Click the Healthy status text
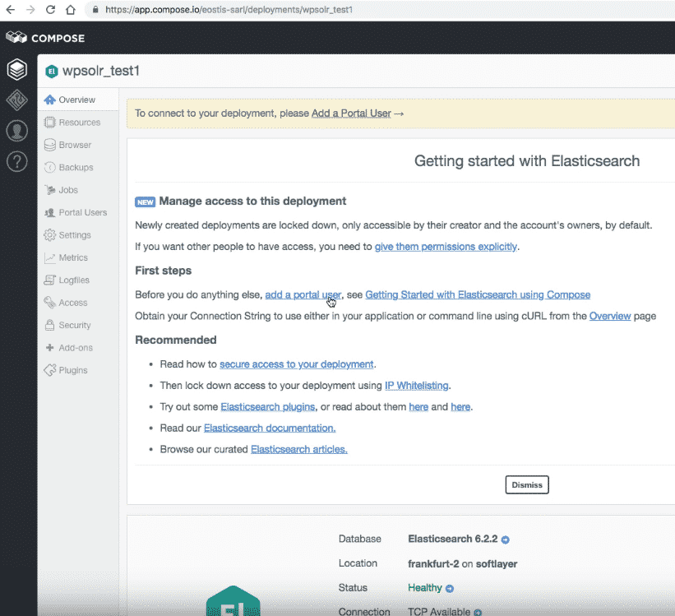675x616 pixels. (x=425, y=588)
